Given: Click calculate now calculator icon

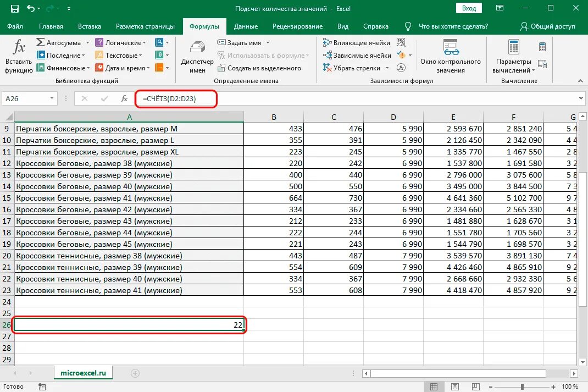Looking at the screenshot, I should pos(542,47).
